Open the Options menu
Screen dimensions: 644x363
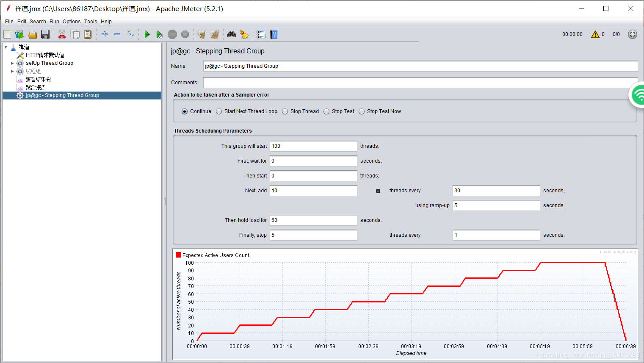click(x=72, y=22)
